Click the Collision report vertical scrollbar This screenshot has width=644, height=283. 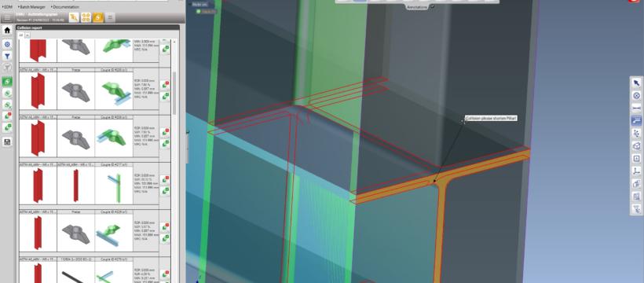click(x=174, y=93)
